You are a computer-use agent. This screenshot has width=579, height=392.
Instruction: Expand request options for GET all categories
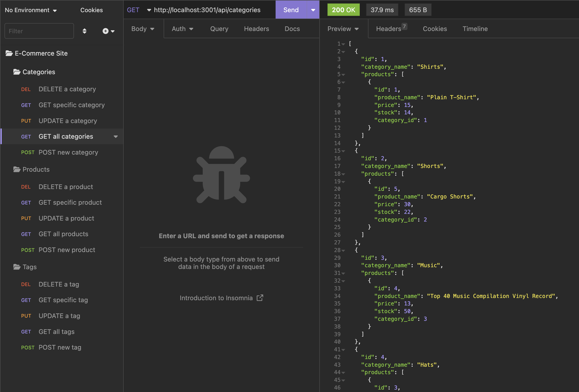click(x=116, y=136)
